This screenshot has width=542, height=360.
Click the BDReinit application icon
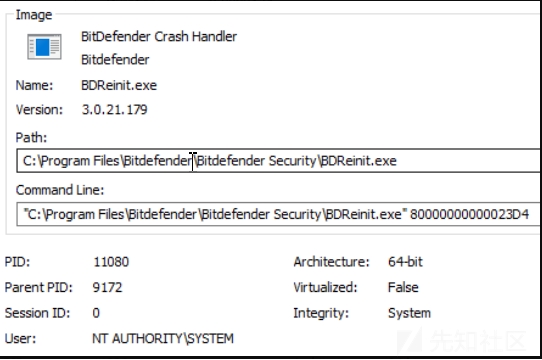point(44,46)
